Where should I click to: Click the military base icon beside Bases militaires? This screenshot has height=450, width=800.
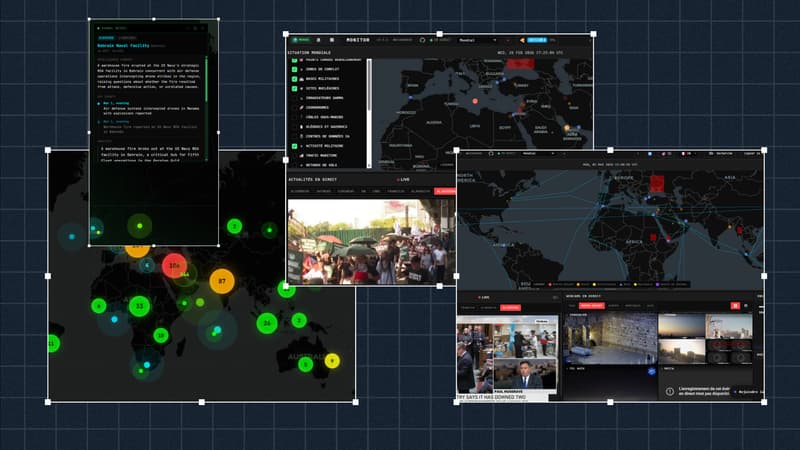coord(302,79)
